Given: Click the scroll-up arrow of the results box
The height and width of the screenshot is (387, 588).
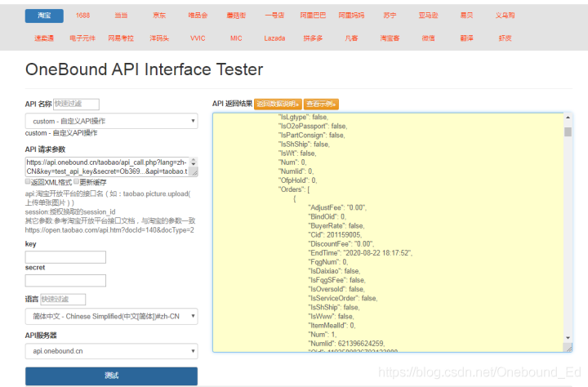Looking at the screenshot, I should (568, 118).
